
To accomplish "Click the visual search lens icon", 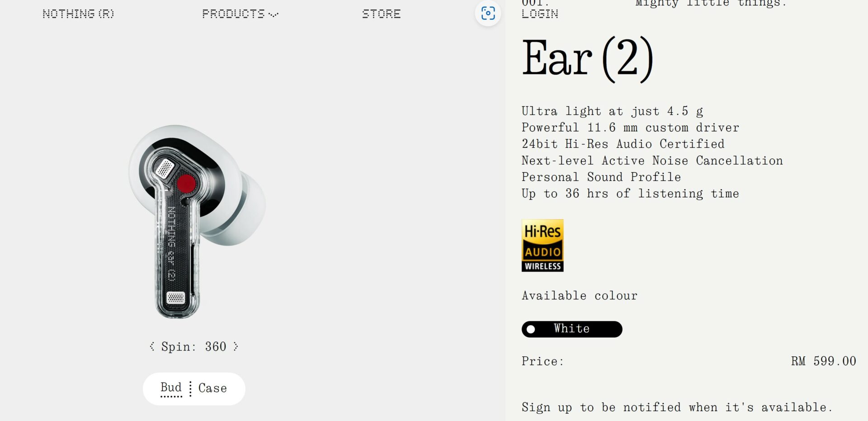I will 488,14.
